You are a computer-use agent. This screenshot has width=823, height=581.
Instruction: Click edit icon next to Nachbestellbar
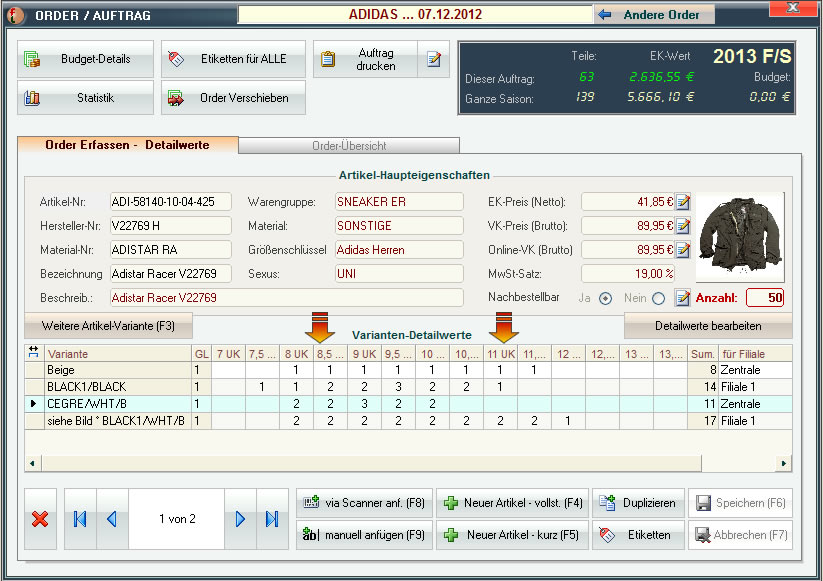682,298
